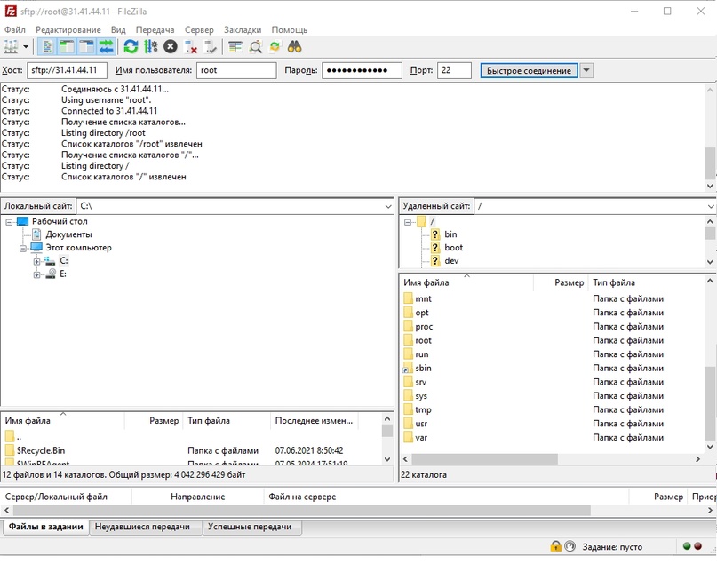Click the refresh file lists icon
This screenshot has height=588, width=717.
point(131,46)
